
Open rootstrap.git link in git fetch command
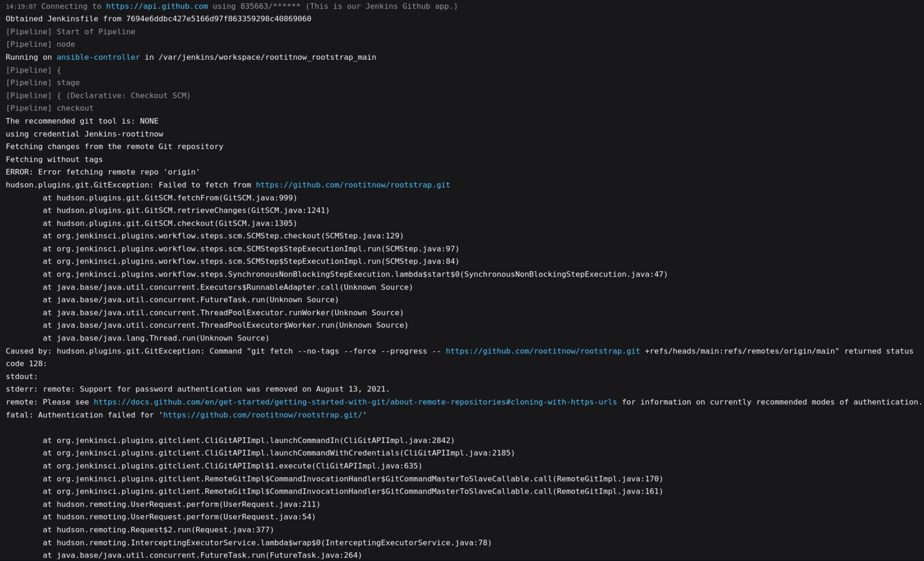click(542, 351)
